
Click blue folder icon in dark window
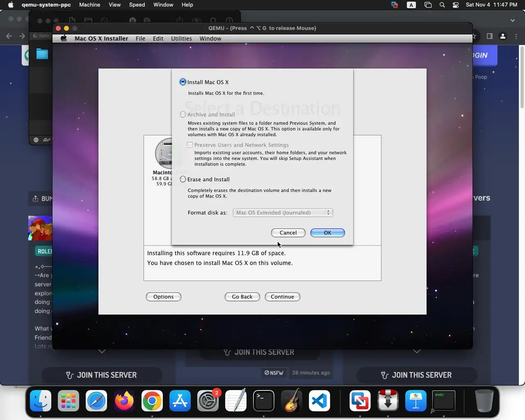coord(42,54)
